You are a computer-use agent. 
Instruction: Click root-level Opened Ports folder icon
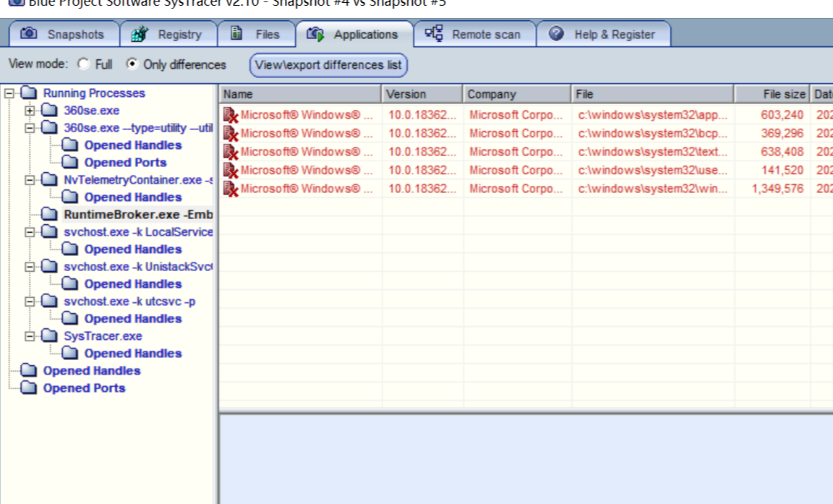(x=29, y=388)
